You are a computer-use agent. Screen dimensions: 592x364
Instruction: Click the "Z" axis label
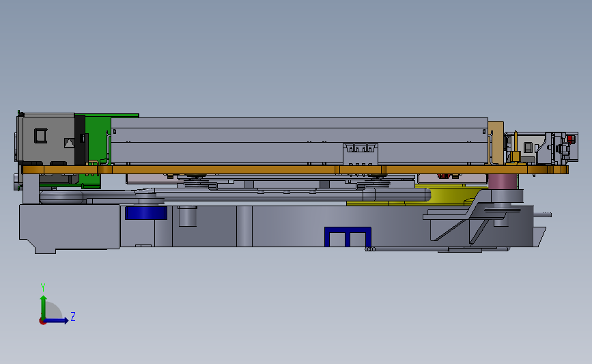click(x=73, y=316)
